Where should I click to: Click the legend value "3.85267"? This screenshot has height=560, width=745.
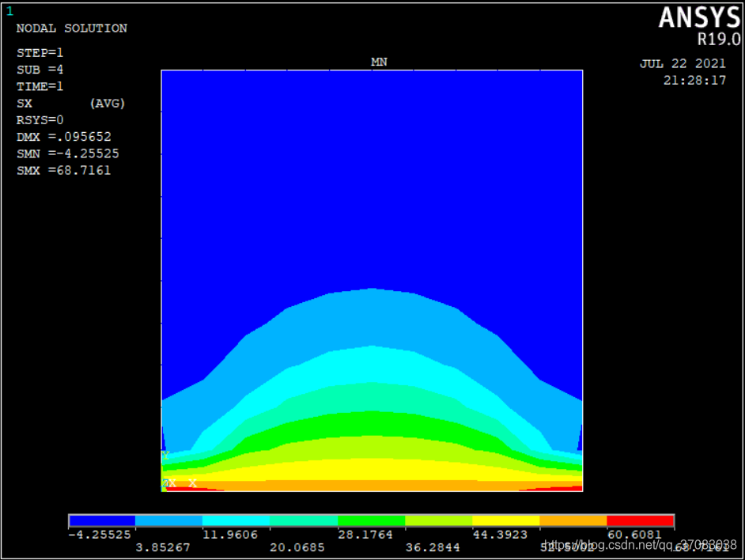tap(162, 547)
